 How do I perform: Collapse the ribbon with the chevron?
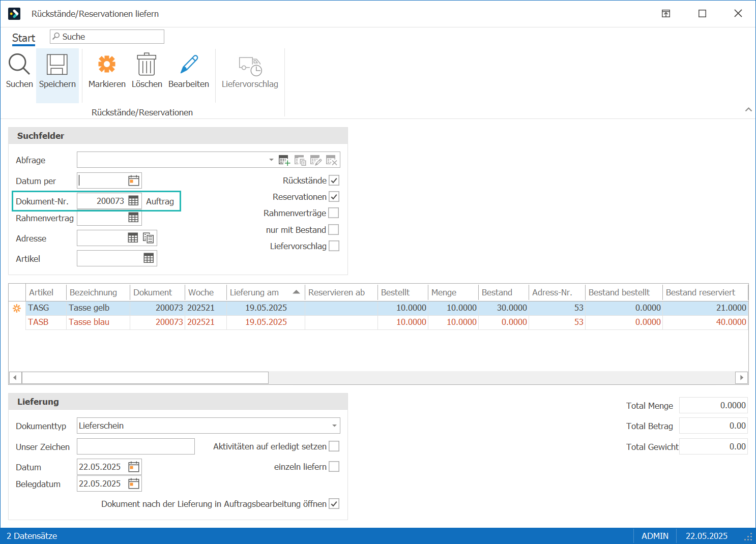(748, 109)
